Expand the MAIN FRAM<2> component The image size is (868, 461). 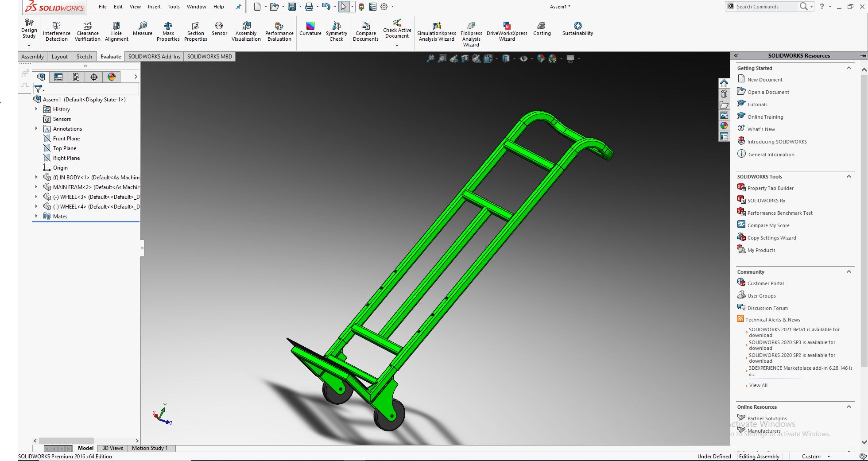pyautogui.click(x=36, y=187)
